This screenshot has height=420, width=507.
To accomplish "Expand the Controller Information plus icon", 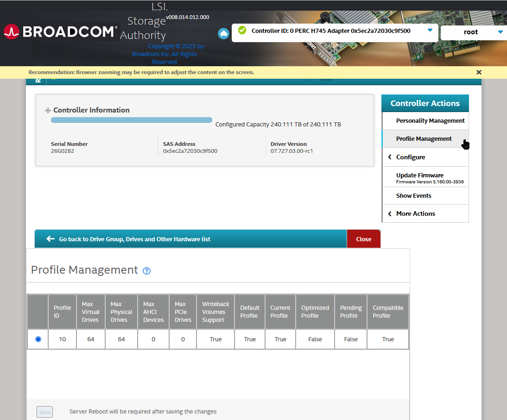I will 48,111.
